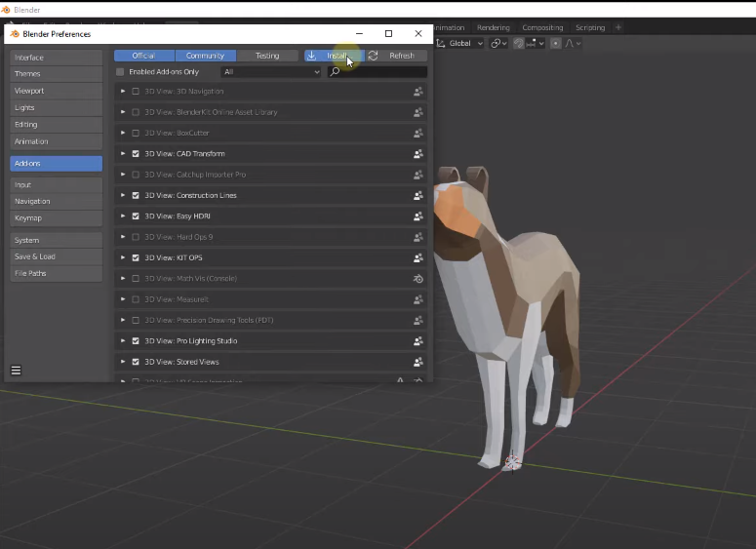Disable the CAD Transform add-on checkbox
The height and width of the screenshot is (549, 756).
136,154
